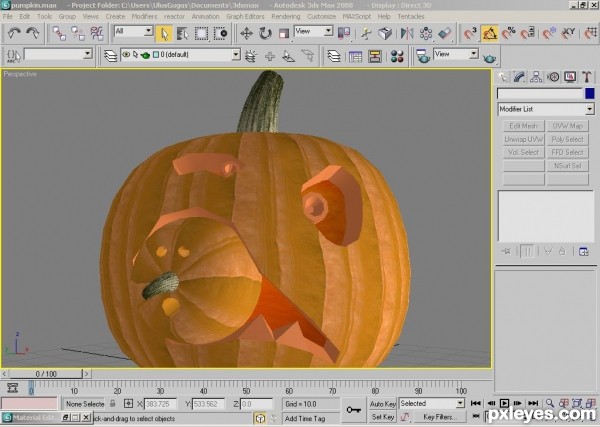The width and height of the screenshot is (600, 427).
Task: Open the Rendering menu
Action: click(285, 16)
